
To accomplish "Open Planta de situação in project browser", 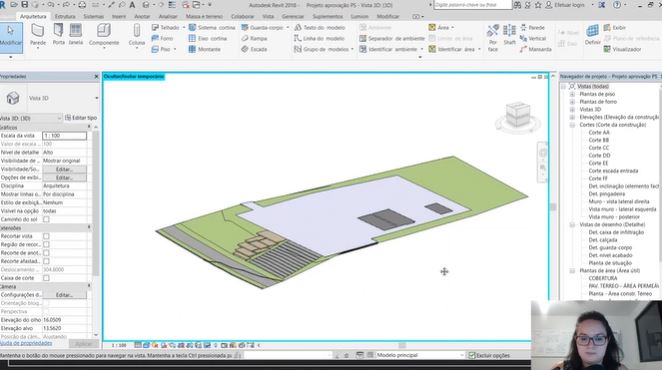I will coord(610,263).
